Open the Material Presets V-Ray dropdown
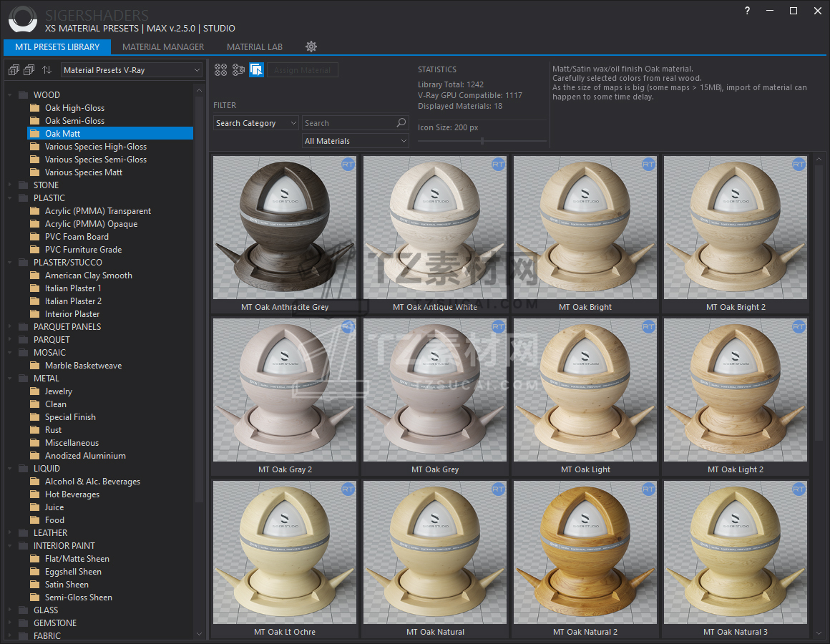The height and width of the screenshot is (644, 830). 131,70
